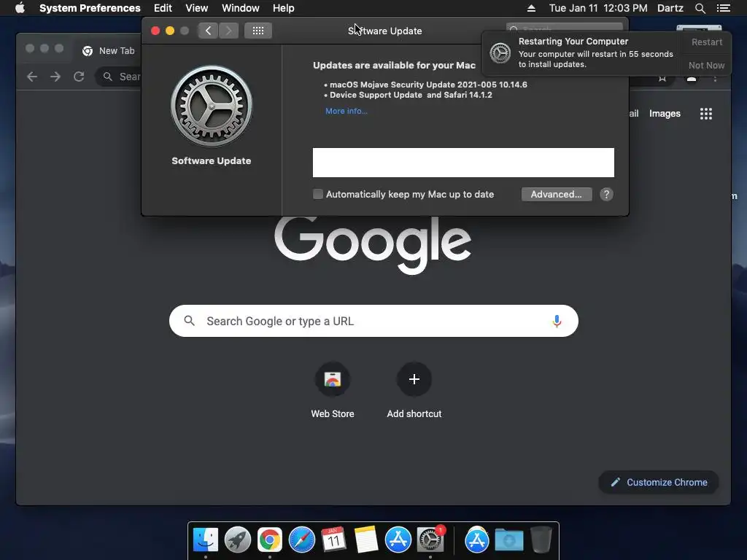Open the Edit menu

point(163,8)
